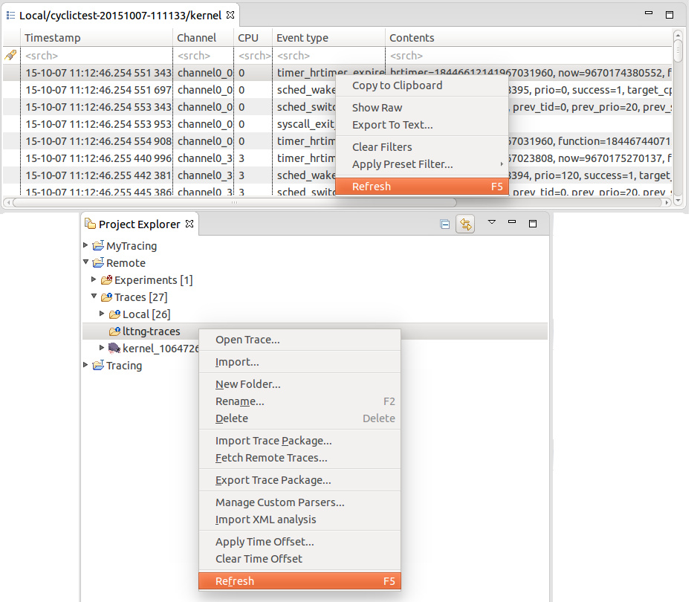This screenshot has width=700, height=602.
Task: Click the MyTracing project icon
Action: coord(98,246)
